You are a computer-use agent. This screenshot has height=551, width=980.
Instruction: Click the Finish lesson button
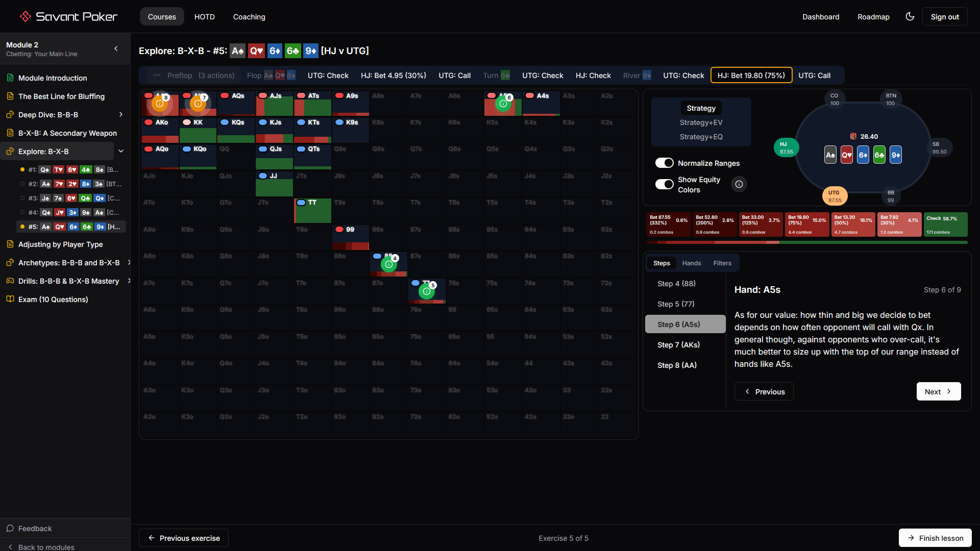(935, 538)
